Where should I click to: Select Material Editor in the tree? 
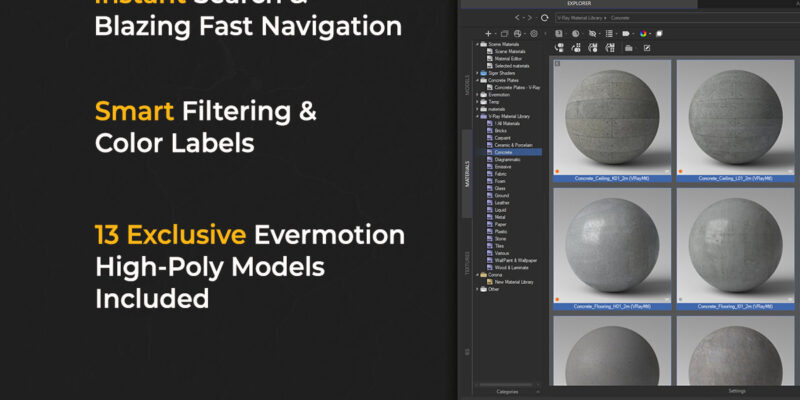point(508,59)
